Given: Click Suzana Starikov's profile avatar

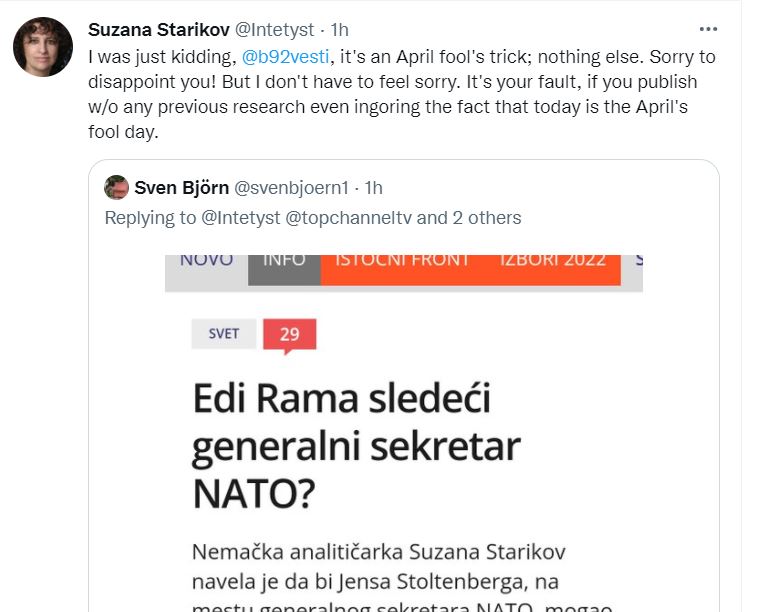Looking at the screenshot, I should (42, 47).
